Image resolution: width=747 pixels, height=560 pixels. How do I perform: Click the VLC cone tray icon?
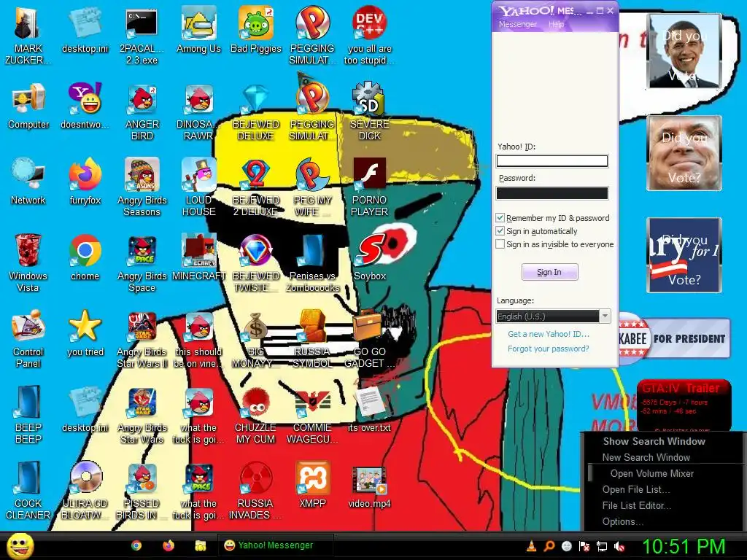tap(531, 547)
